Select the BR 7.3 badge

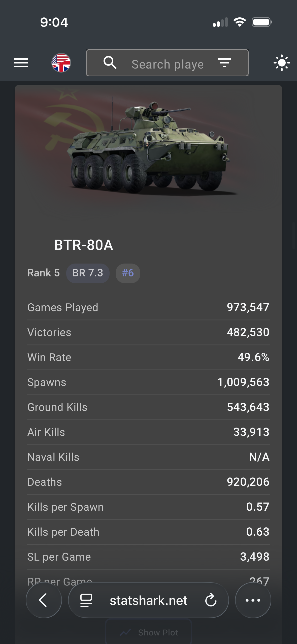click(x=88, y=273)
